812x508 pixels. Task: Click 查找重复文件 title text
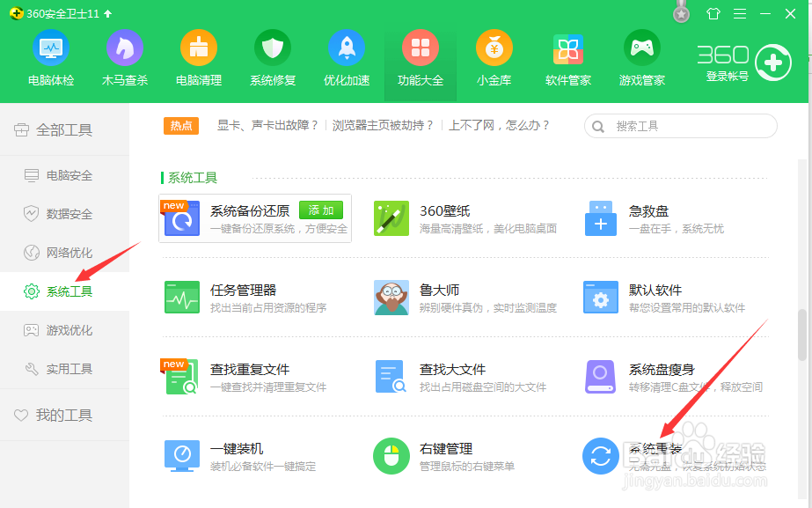(250, 369)
